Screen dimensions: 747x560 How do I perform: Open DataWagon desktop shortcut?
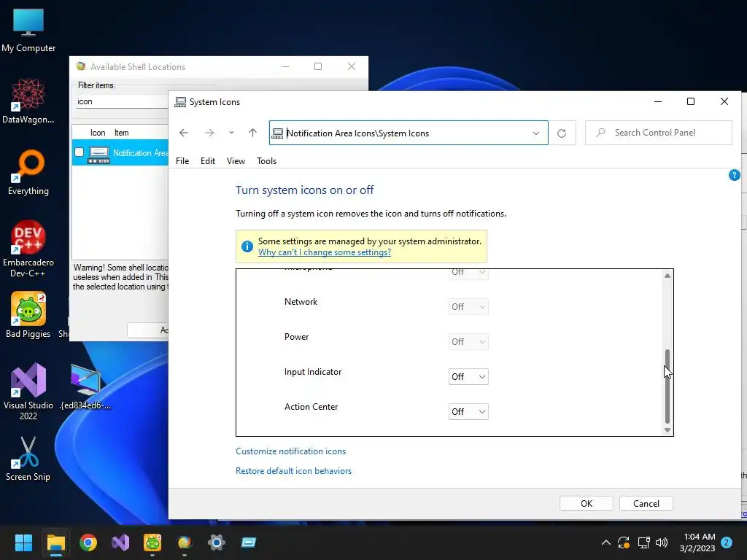tap(28, 101)
